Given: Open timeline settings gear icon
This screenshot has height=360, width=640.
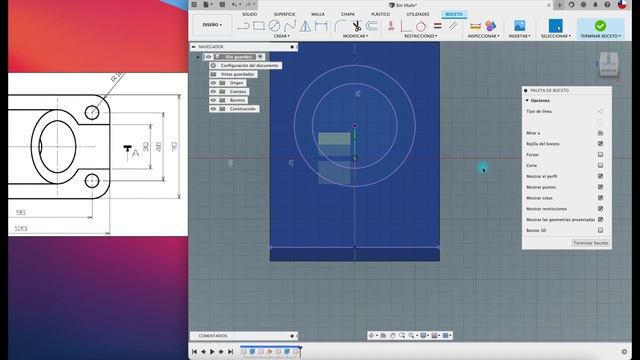Looking at the screenshot, I should pos(624,351).
